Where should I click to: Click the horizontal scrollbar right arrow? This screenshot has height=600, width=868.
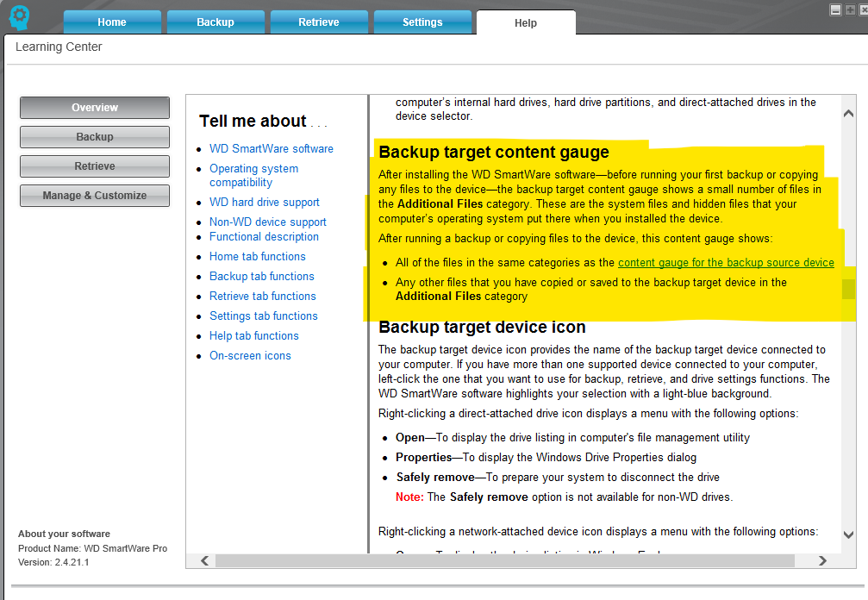(x=822, y=560)
